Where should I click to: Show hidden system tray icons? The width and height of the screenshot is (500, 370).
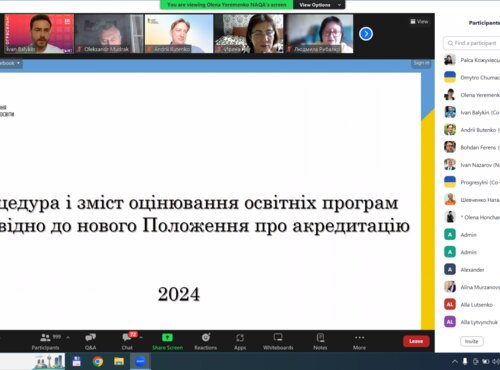pyautogui.click(x=455, y=362)
